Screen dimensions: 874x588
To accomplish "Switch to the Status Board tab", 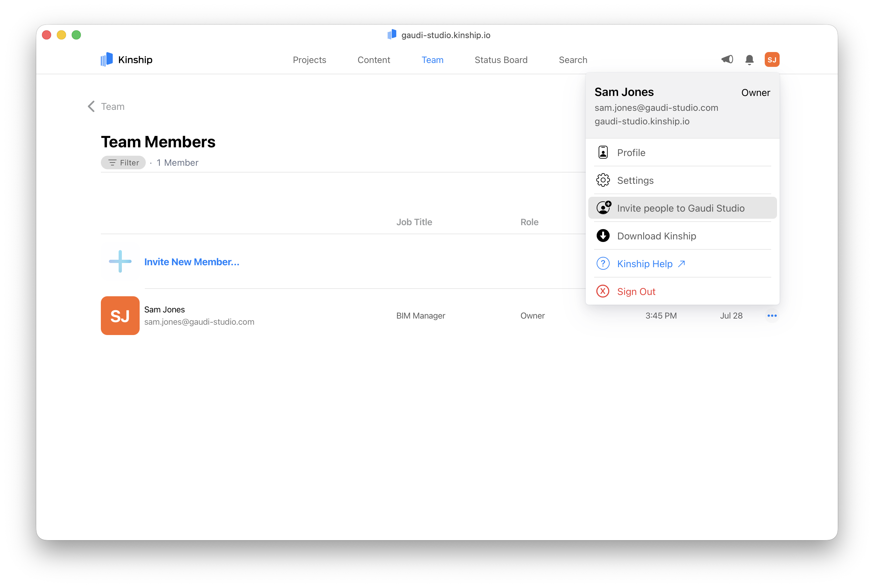I will pyautogui.click(x=501, y=60).
